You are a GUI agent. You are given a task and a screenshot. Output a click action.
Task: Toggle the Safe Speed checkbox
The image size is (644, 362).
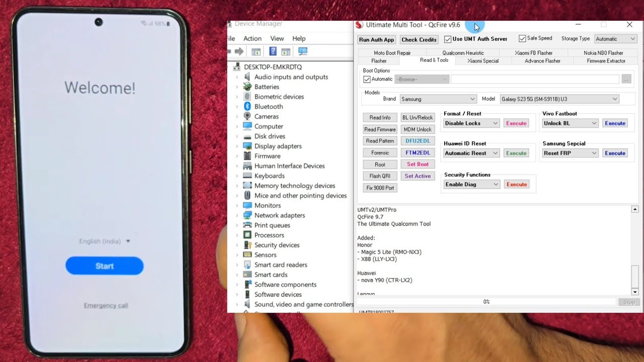[522, 39]
